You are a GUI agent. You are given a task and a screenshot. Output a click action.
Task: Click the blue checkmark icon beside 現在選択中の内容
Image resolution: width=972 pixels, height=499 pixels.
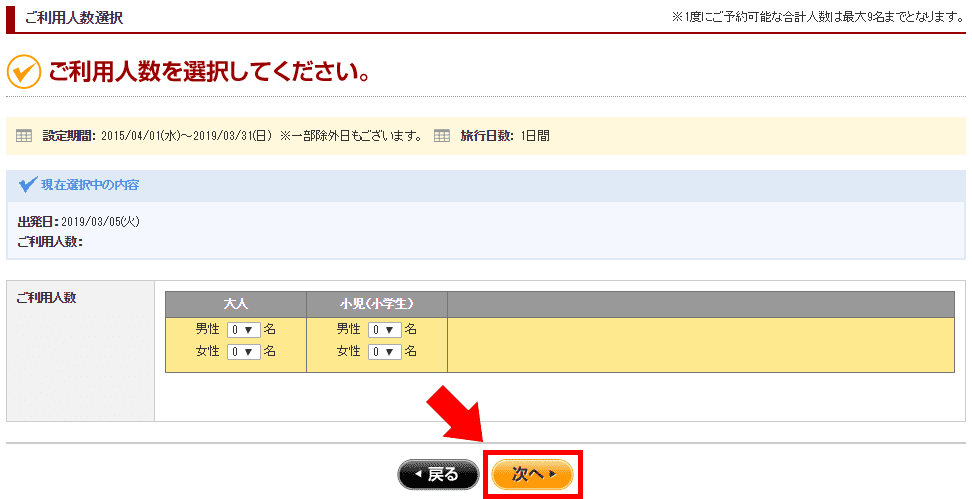click(28, 185)
